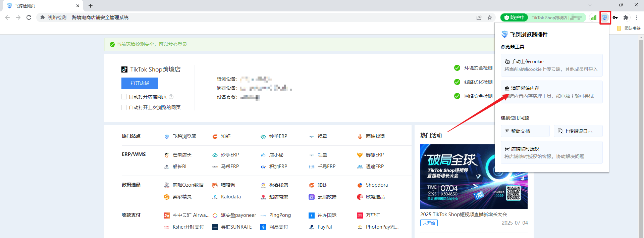Open PayPal link
This screenshot has height=238, width=644.
click(x=321, y=227)
